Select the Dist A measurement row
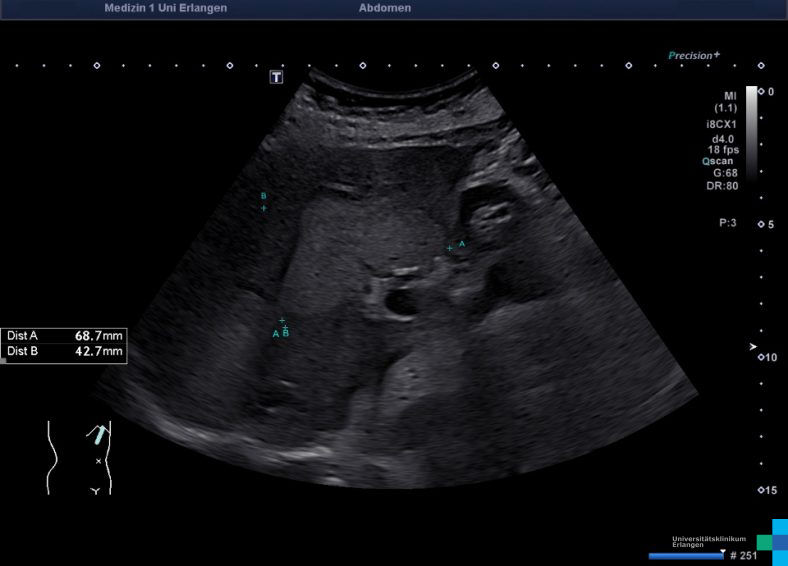The width and height of the screenshot is (788, 566). click(x=64, y=336)
